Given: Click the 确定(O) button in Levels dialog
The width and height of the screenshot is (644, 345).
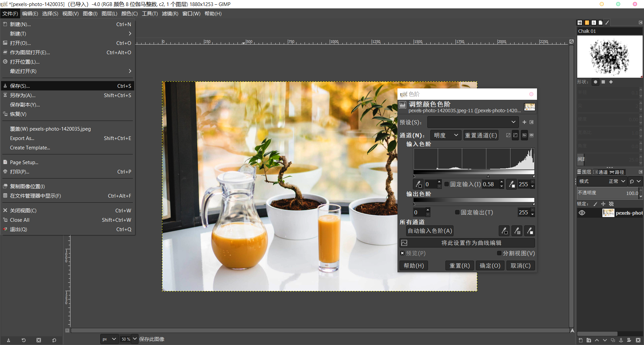Looking at the screenshot, I should (x=490, y=266).
